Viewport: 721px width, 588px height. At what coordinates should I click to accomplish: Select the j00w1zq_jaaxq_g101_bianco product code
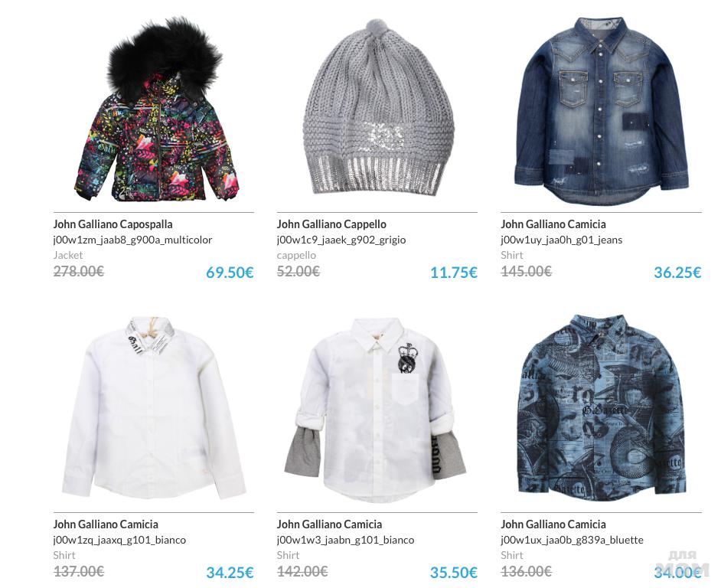[119, 541]
